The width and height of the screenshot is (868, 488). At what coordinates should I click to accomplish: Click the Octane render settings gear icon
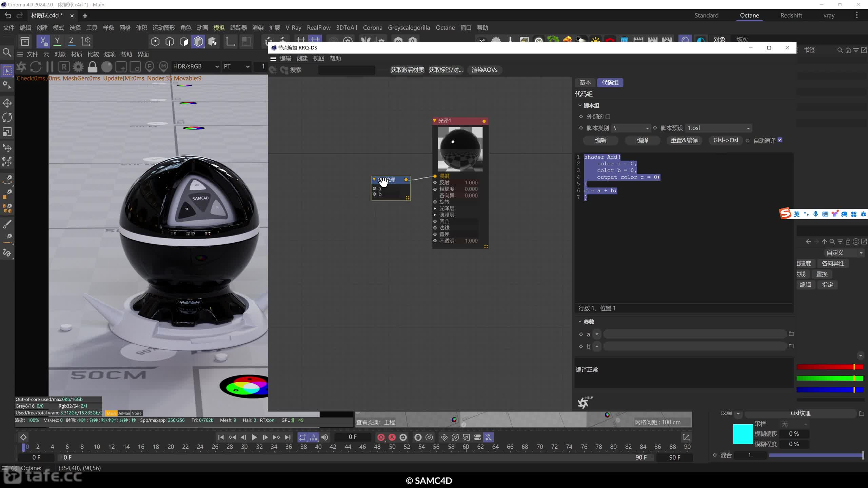click(78, 67)
